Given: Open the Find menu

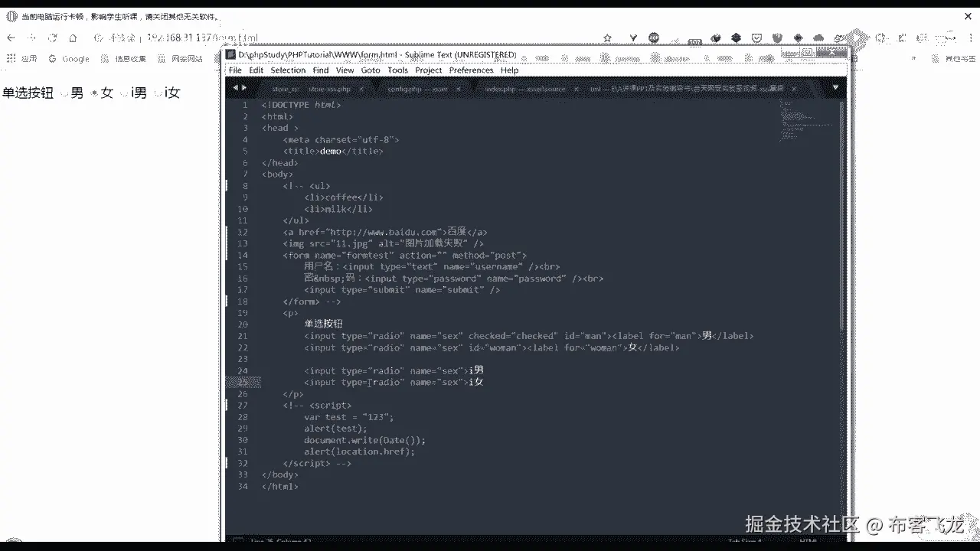Looking at the screenshot, I should [x=321, y=70].
